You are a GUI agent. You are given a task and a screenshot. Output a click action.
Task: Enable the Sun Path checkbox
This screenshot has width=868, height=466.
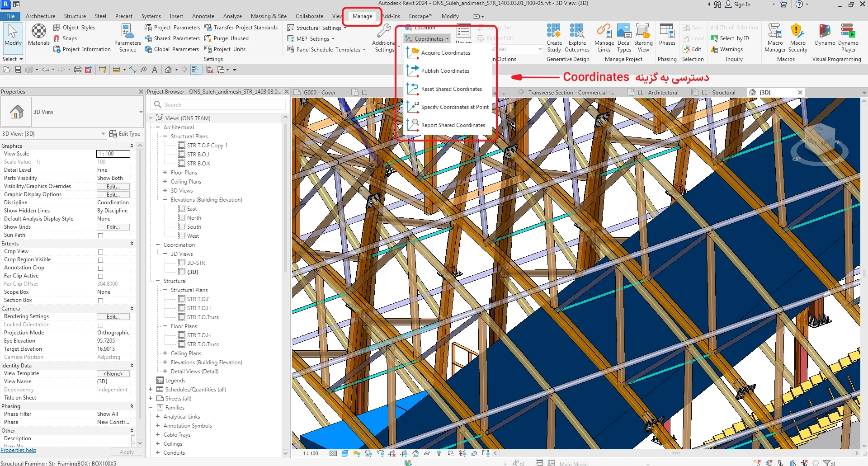[x=101, y=235]
